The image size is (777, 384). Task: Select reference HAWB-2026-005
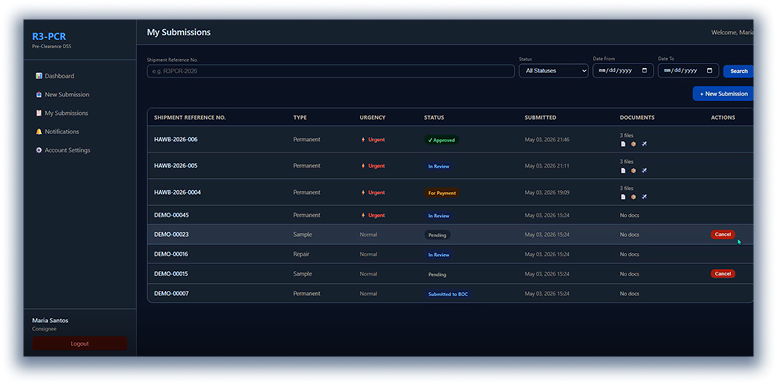[175, 166]
